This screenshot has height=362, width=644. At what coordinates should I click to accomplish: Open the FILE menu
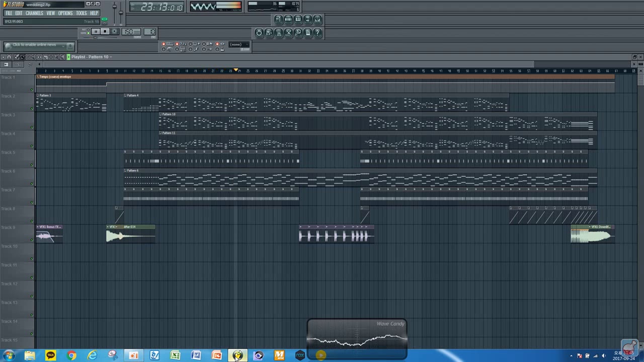[9, 13]
